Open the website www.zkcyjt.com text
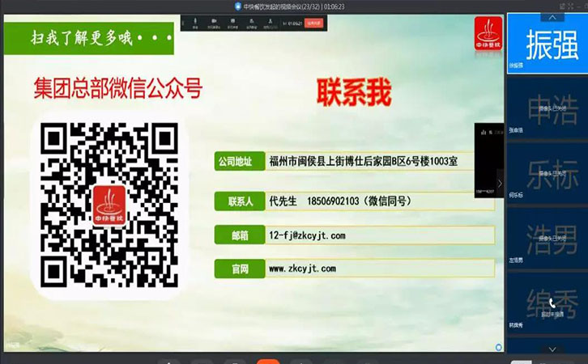588x364 pixels. [x=302, y=269]
